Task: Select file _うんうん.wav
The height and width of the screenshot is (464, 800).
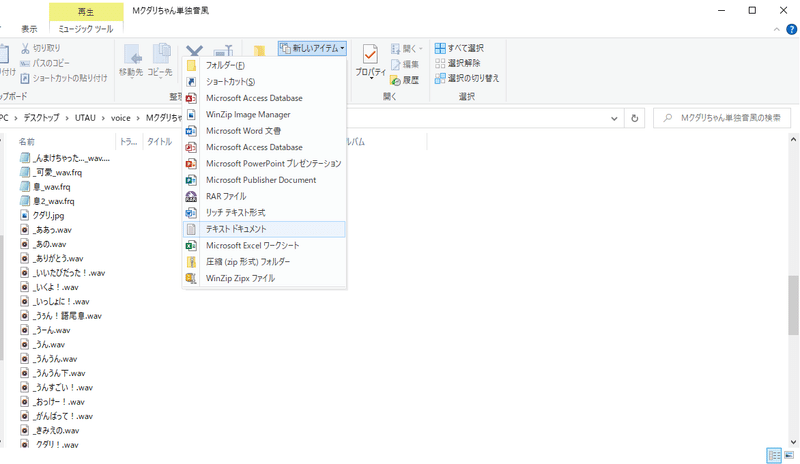Action: (x=48, y=359)
